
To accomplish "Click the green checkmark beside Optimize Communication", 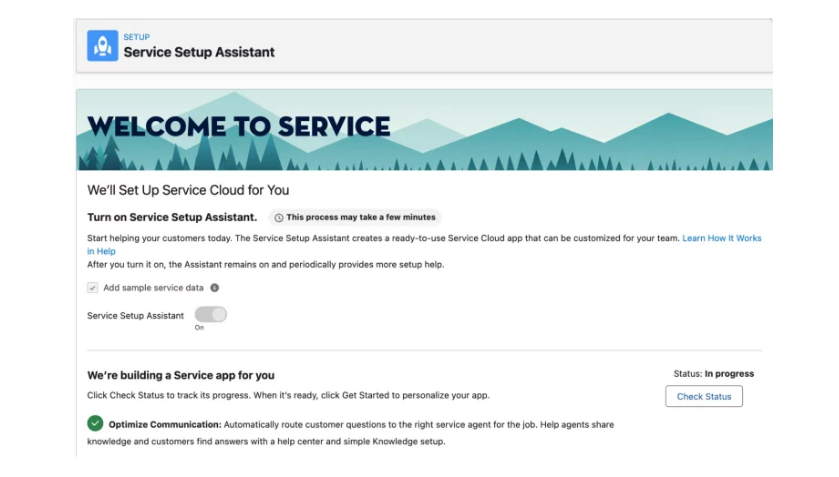I will 95,423.
